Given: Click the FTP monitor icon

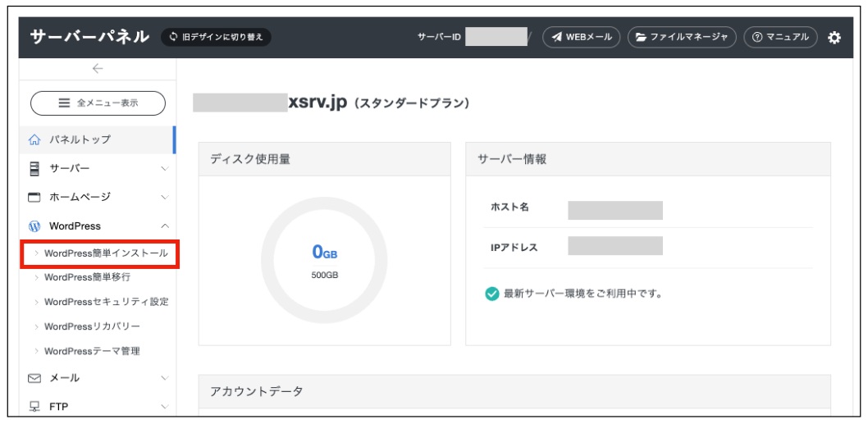Looking at the screenshot, I should (34, 406).
